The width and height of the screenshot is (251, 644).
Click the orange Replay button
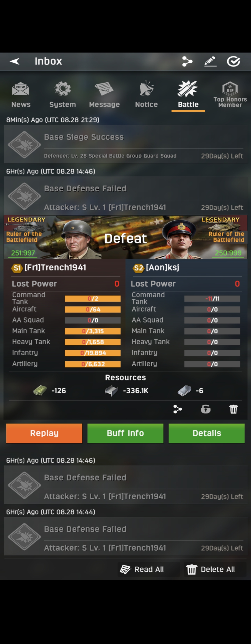pyautogui.click(x=44, y=433)
